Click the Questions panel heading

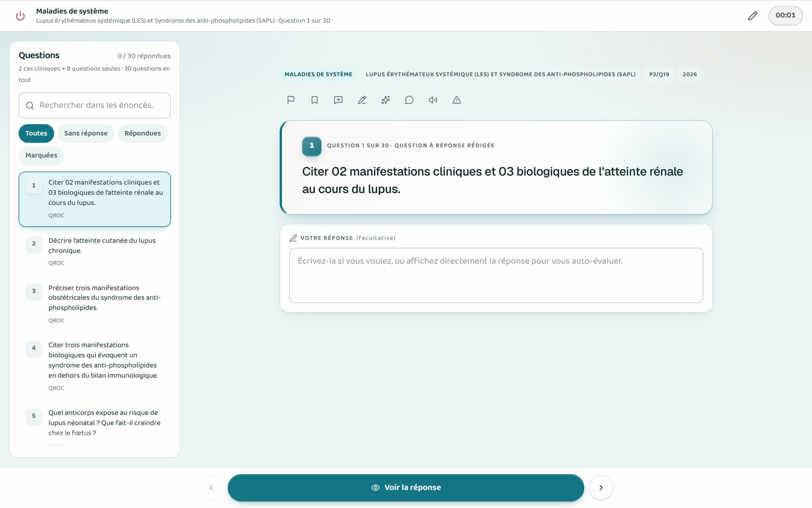(39, 55)
